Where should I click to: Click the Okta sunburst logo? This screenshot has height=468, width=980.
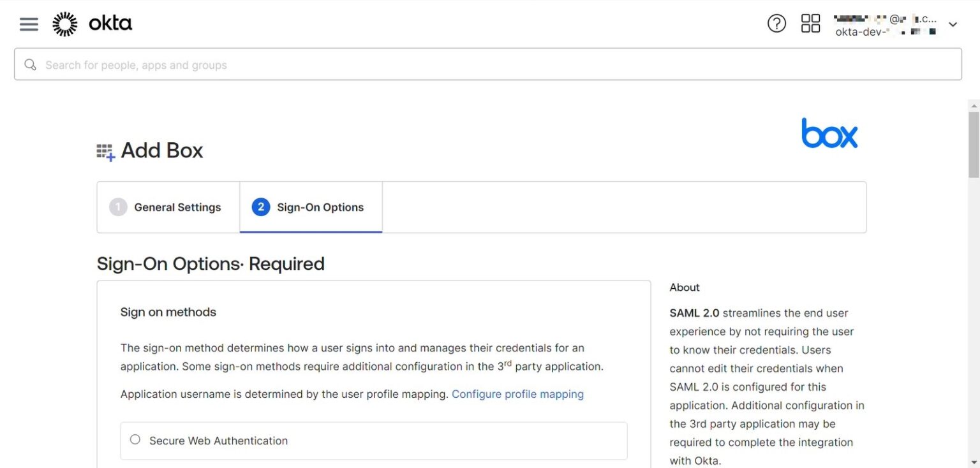tap(64, 24)
